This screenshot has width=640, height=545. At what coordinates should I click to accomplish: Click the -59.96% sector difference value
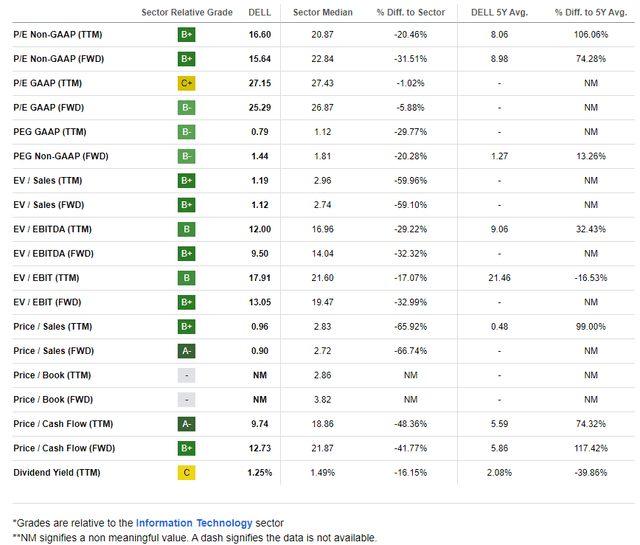click(x=411, y=180)
